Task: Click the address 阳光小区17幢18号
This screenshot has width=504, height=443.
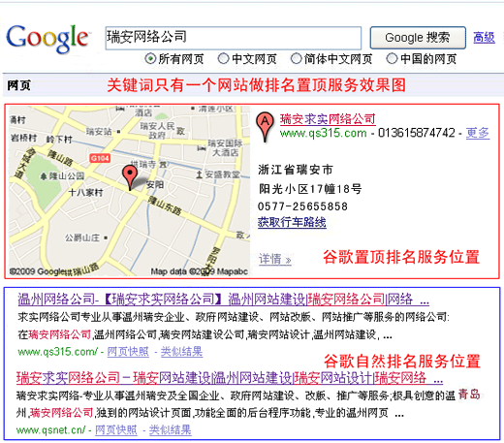Action: 310,189
